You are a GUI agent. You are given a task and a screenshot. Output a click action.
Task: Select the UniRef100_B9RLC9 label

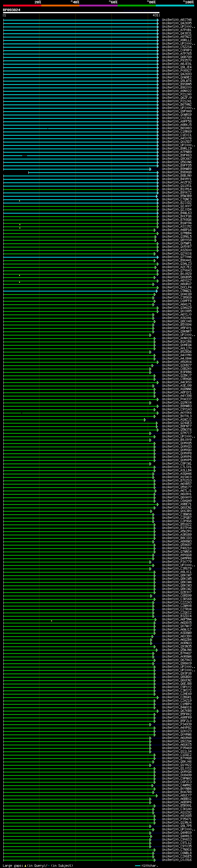click(177, 149)
